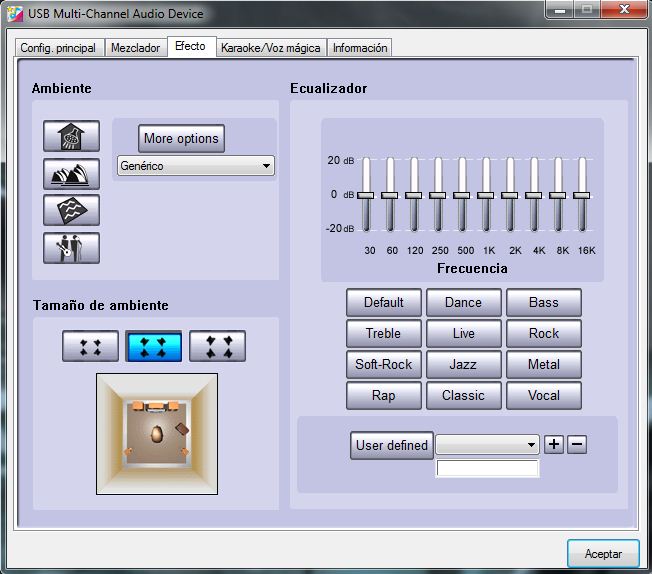Image resolution: width=652 pixels, height=574 pixels.
Task: Choose the large room size button
Action: pyautogui.click(x=217, y=346)
